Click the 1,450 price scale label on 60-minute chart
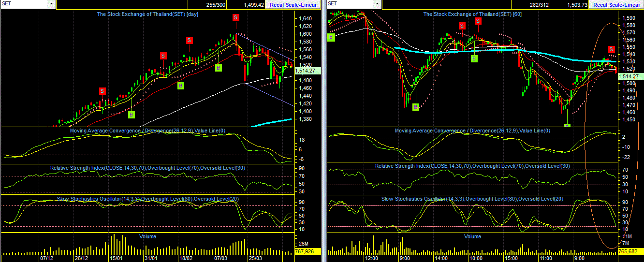Image resolution: width=644 pixels, height=262 pixels. tap(629, 119)
